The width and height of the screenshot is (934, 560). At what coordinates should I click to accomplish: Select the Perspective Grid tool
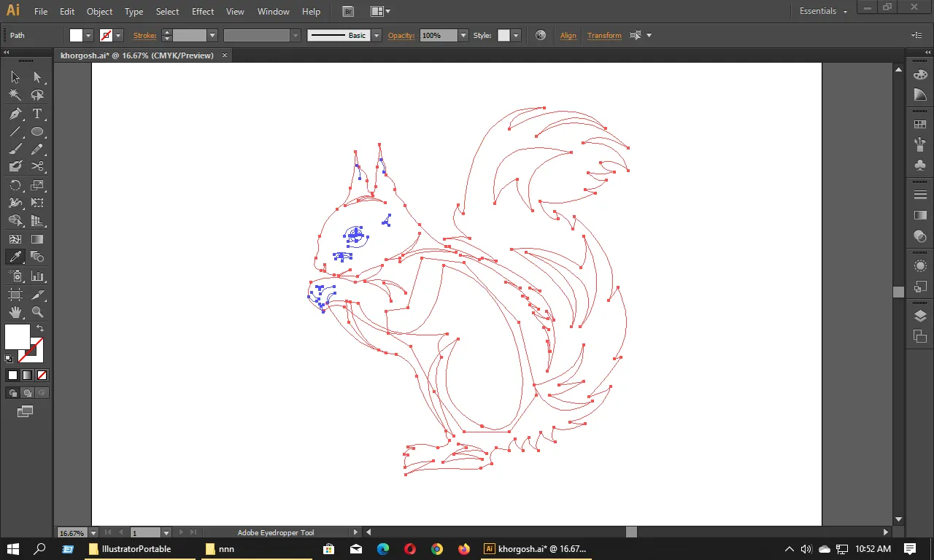[37, 220]
